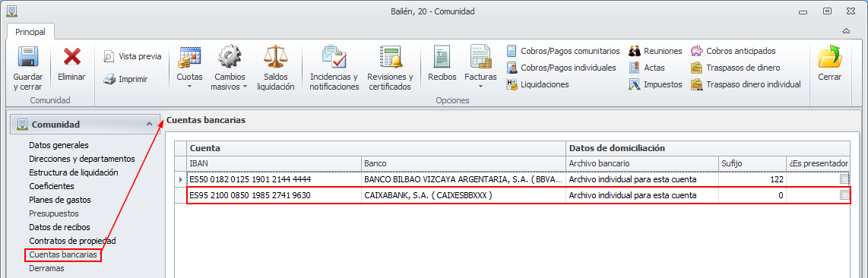The image size is (868, 278).
Task: Click the BANCO BILBAO VIZCAYA ARGENTARIA cell
Action: point(464,179)
